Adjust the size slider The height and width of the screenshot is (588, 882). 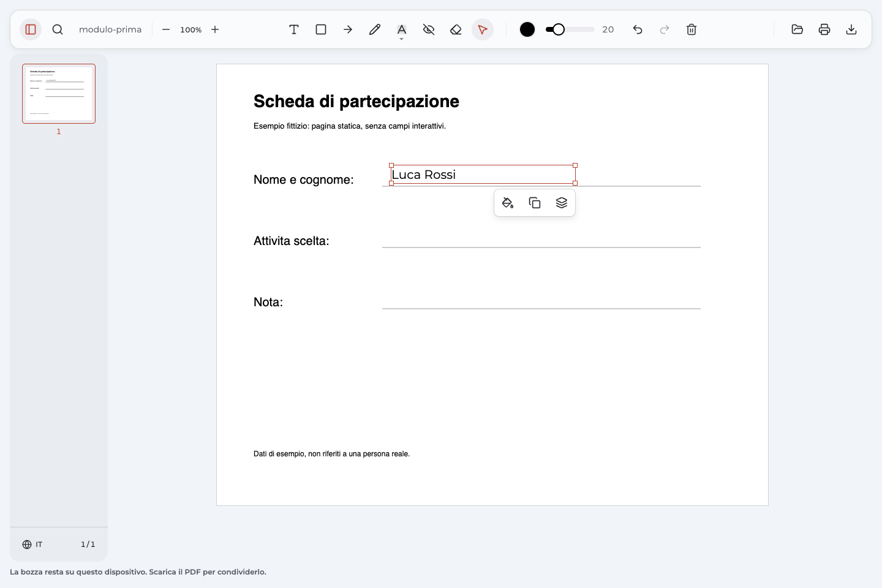pyautogui.click(x=570, y=29)
